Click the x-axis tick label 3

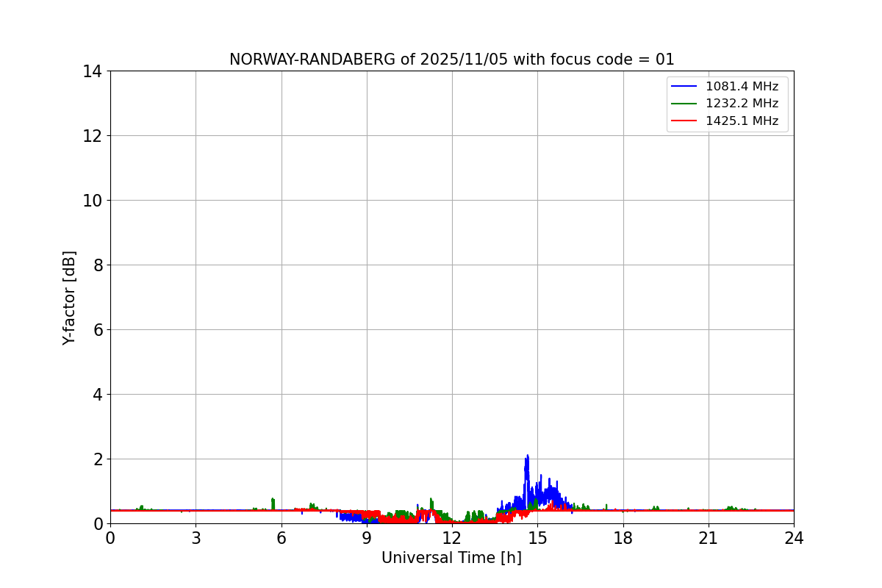196,539
